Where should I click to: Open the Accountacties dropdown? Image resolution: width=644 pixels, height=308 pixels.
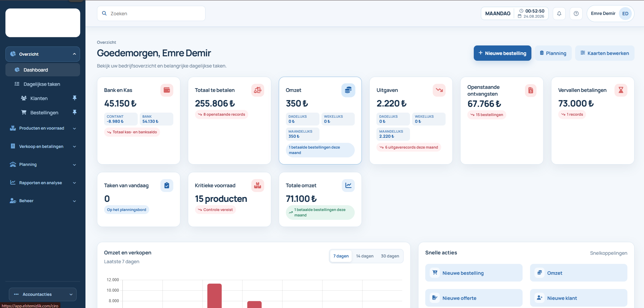[x=43, y=294]
